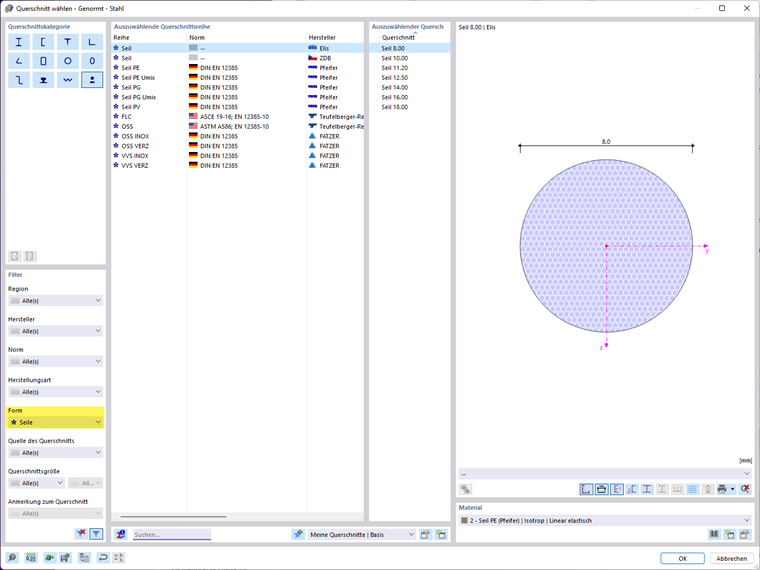Open Quelle des Querschnitts dropdown

point(56,453)
